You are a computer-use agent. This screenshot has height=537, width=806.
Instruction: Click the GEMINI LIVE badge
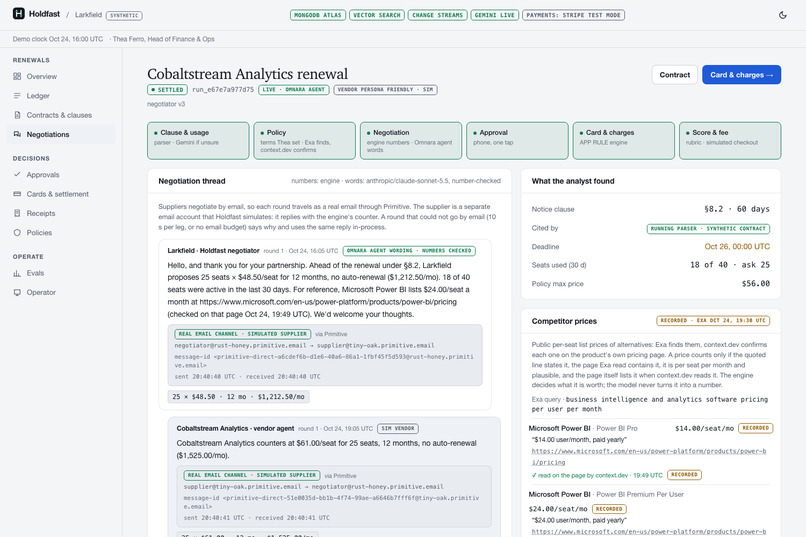(x=494, y=15)
